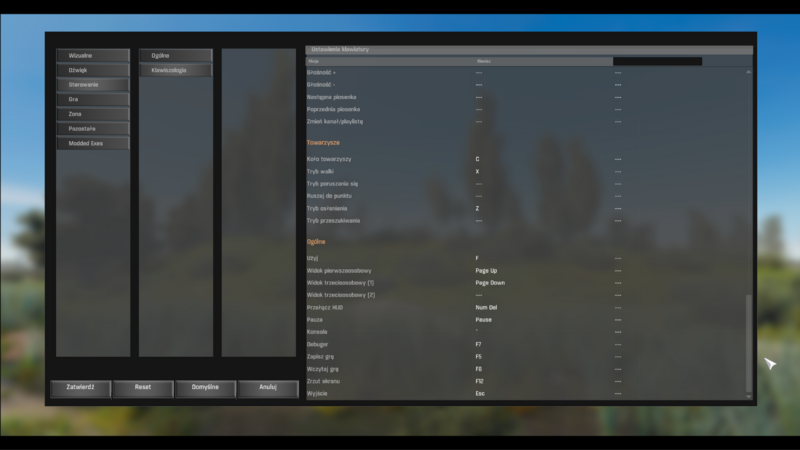Click the keybinding list vertical scrollbar
Image resolution: width=800 pixels, height=450 pixels.
[x=749, y=230]
